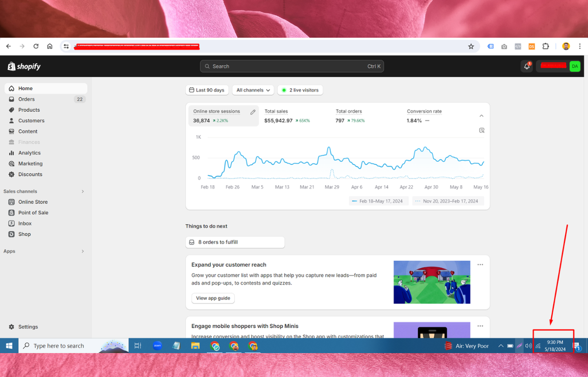Open the Air: Very Poor weather widget
Viewport: 588px width, 377px height.
coord(466,346)
